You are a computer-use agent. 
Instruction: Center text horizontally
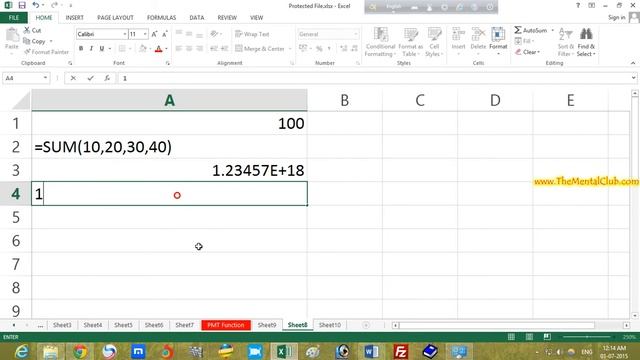click(189, 49)
